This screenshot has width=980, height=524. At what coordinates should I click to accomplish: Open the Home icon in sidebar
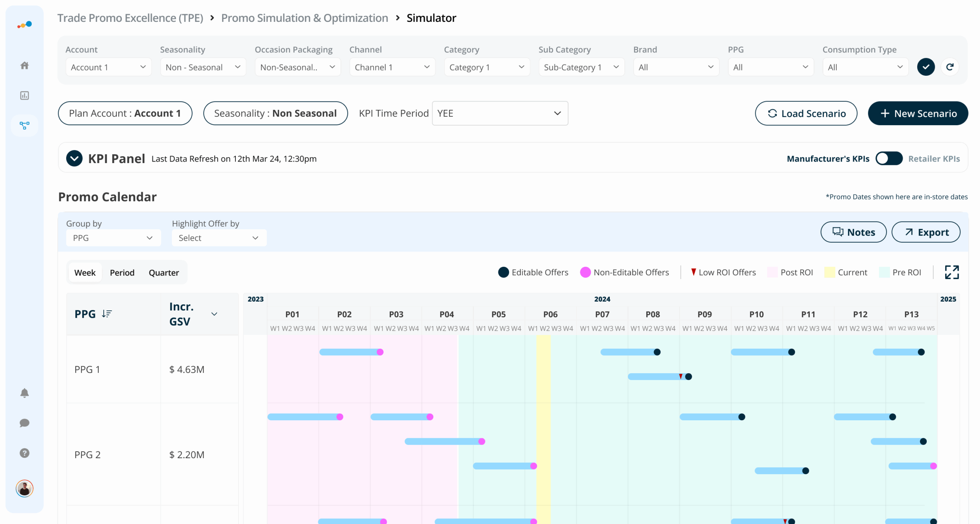(24, 65)
